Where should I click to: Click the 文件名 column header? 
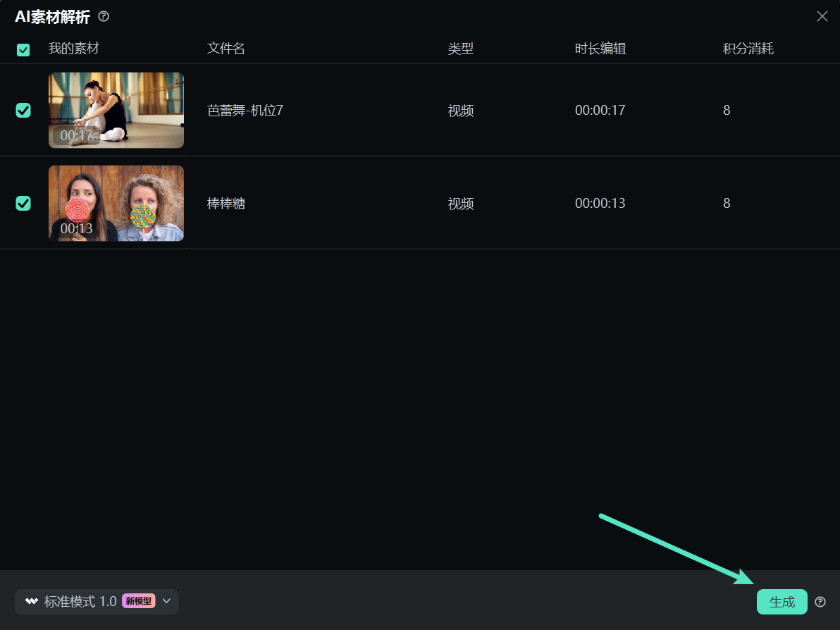(x=226, y=49)
